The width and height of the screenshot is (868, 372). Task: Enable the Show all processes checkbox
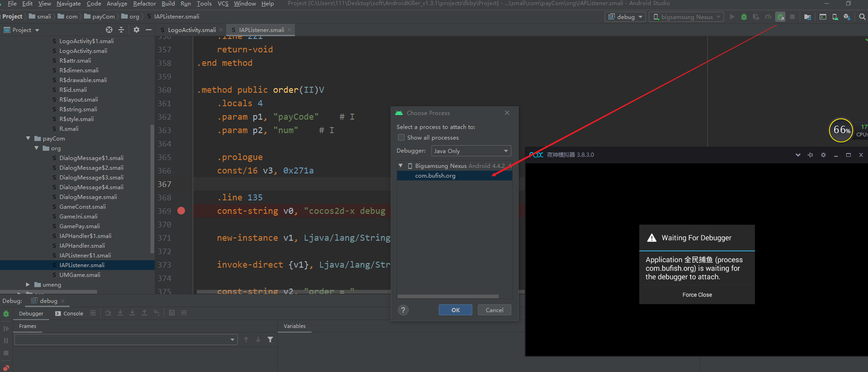point(401,137)
